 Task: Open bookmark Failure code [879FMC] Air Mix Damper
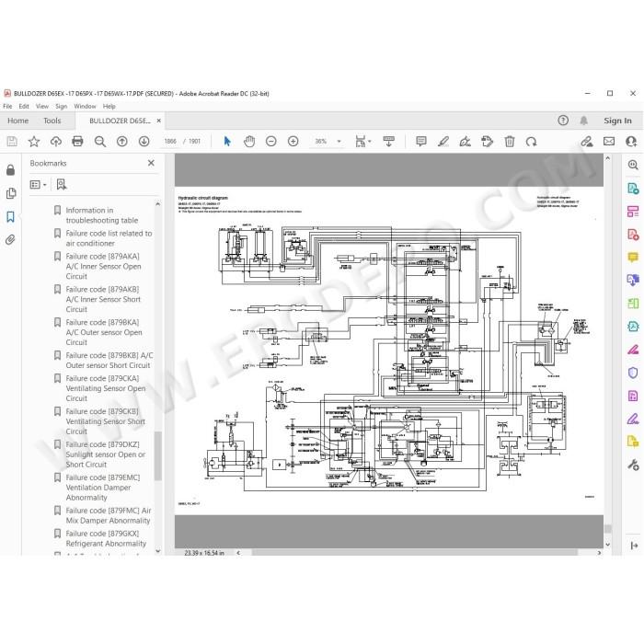pyautogui.click(x=109, y=515)
